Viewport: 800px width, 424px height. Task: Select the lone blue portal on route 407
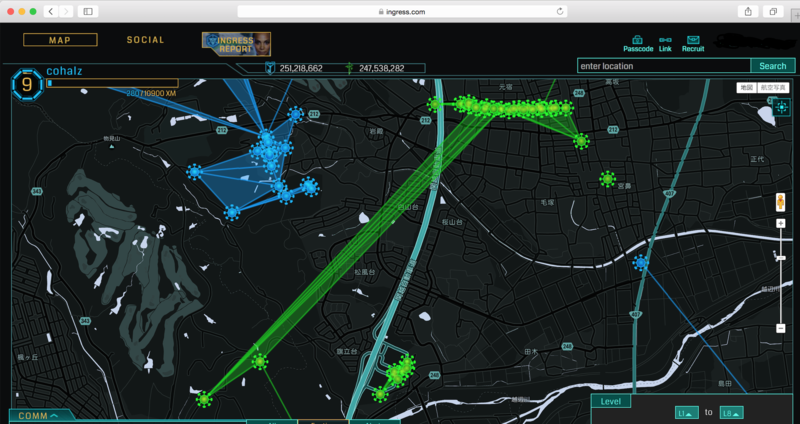coord(640,263)
